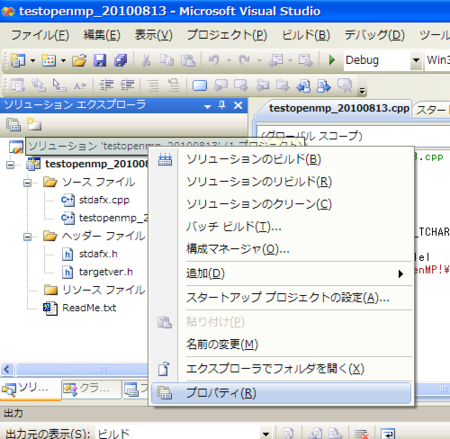Image resolution: width=450 pixels, height=439 pixels.
Task: Open the 追加(D) submenu
Action: (281, 274)
